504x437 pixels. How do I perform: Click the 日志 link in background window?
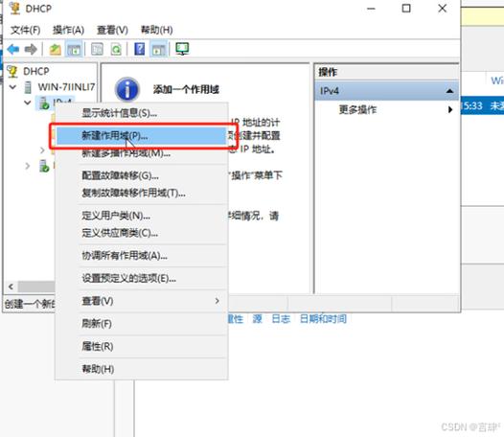pyautogui.click(x=281, y=319)
